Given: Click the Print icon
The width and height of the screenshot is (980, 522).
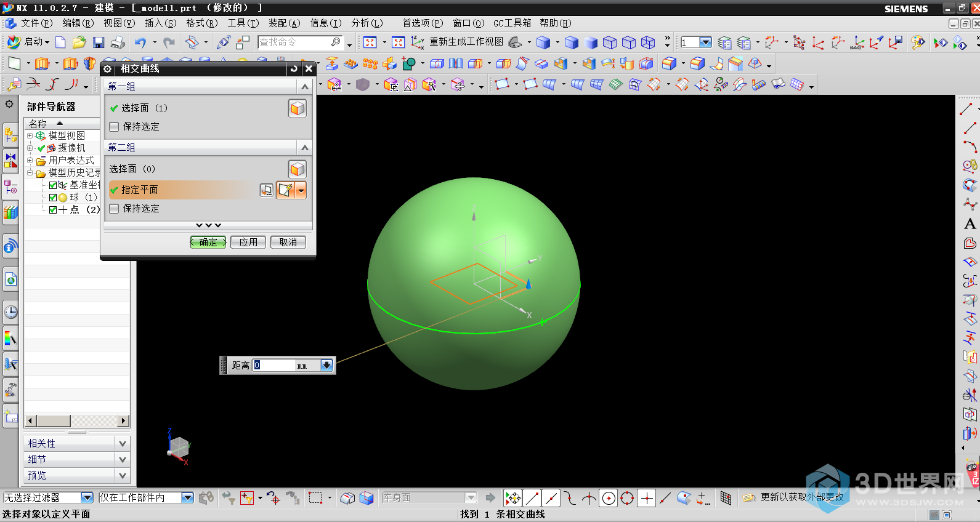Looking at the screenshot, I should pyautogui.click(x=118, y=42).
